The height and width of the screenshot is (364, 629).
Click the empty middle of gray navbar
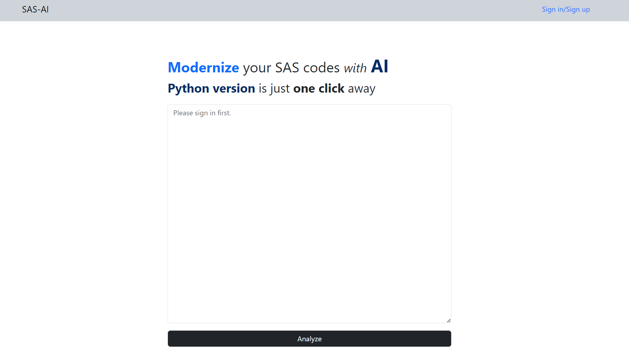(295, 10)
